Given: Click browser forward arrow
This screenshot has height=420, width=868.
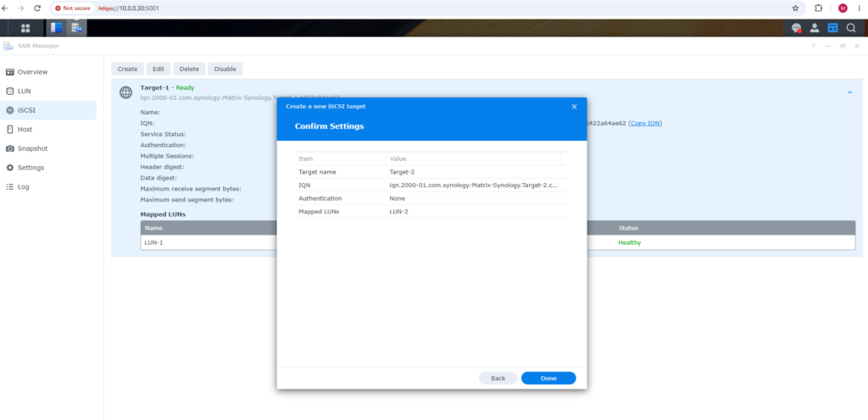Looking at the screenshot, I should coord(21,8).
